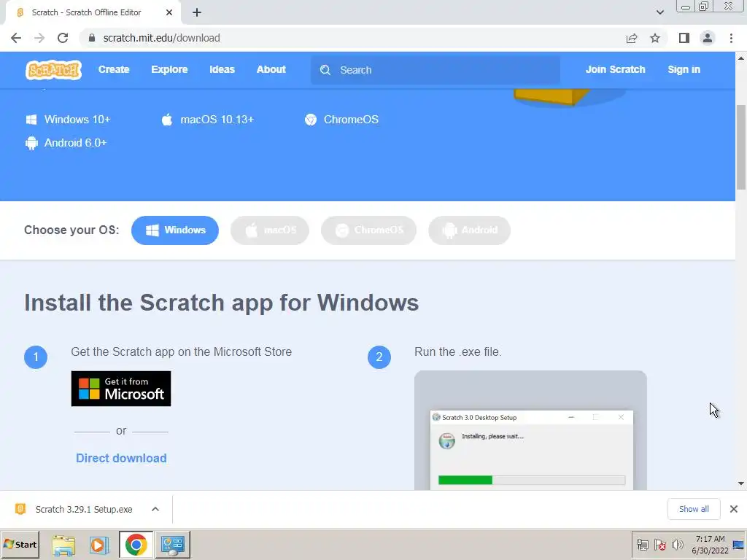Image resolution: width=747 pixels, height=560 pixels.
Task: Click Sign in
Action: click(684, 69)
